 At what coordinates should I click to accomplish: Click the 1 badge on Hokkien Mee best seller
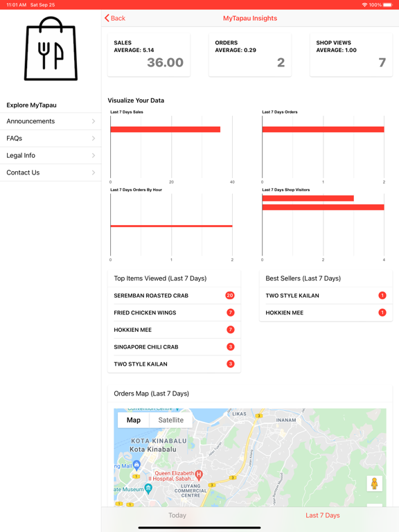[x=382, y=312]
